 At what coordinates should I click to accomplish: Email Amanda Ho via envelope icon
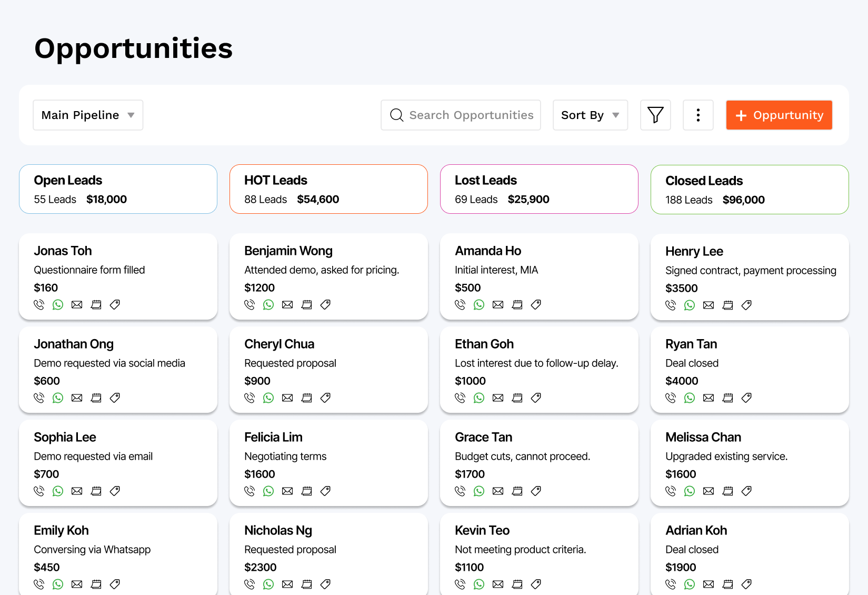tap(498, 304)
